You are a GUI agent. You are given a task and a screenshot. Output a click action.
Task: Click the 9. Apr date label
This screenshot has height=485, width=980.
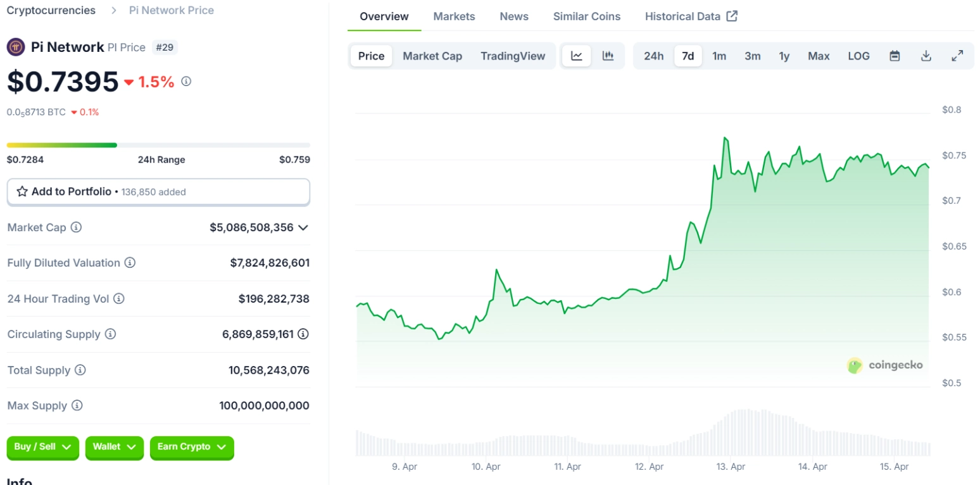[x=405, y=467]
